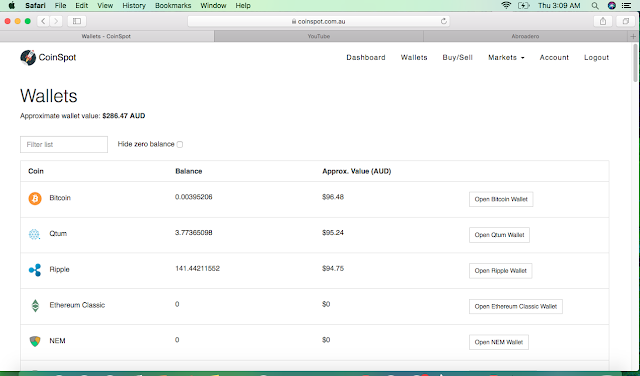The image size is (640, 376).
Task: Switch to the YouTube tab
Action: point(319,36)
